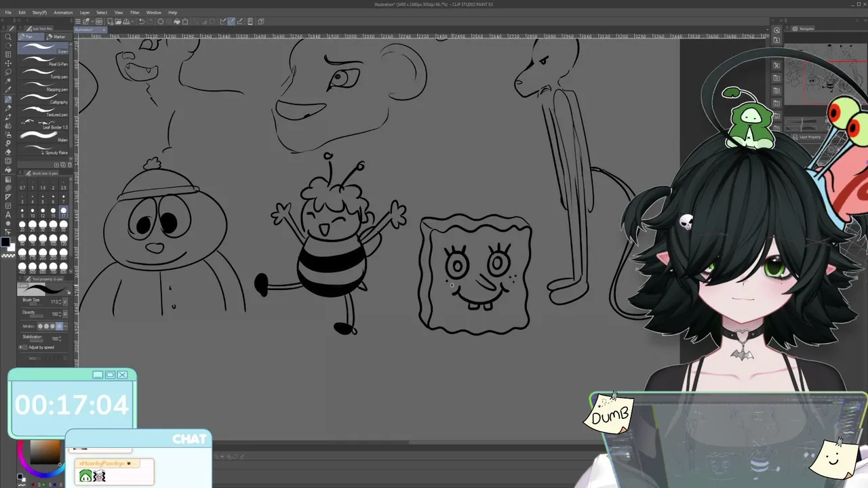Click the help support icon in command bar
The width and height of the screenshot is (868, 488).
point(261,21)
